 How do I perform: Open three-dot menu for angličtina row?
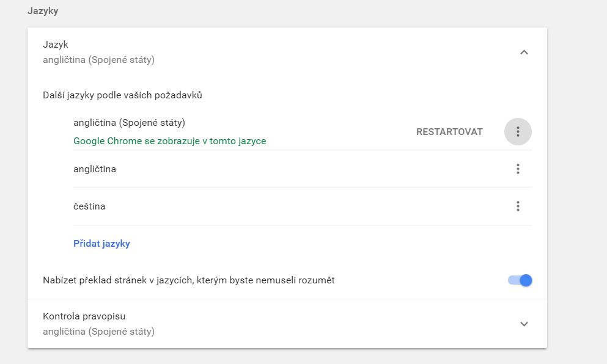click(518, 169)
